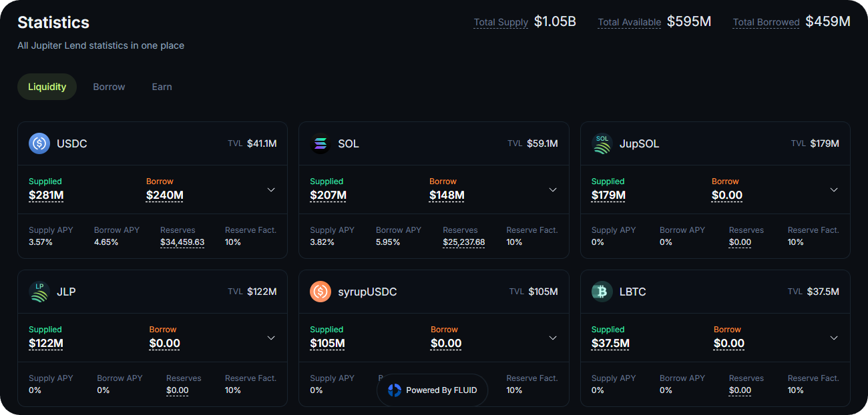Switch to the Borrow tab
This screenshot has width=868, height=415.
109,87
